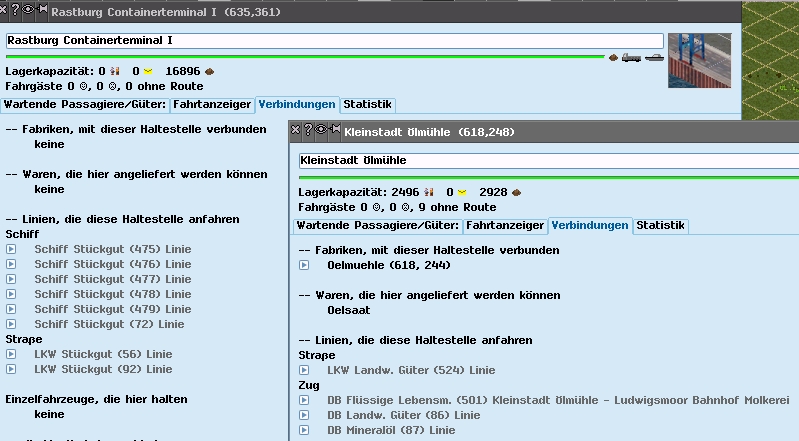Expand DB Mineralöl (87) Linie arrow
The height and width of the screenshot is (441, 799).
click(304, 430)
